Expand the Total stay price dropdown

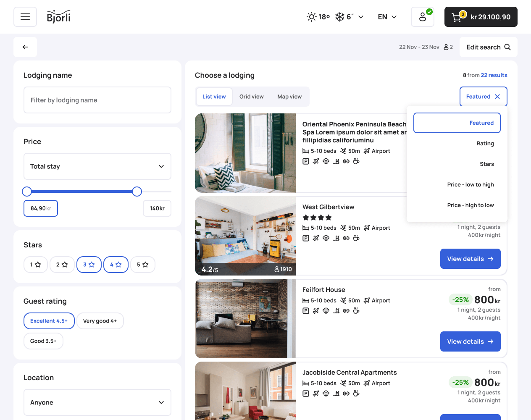coord(97,166)
